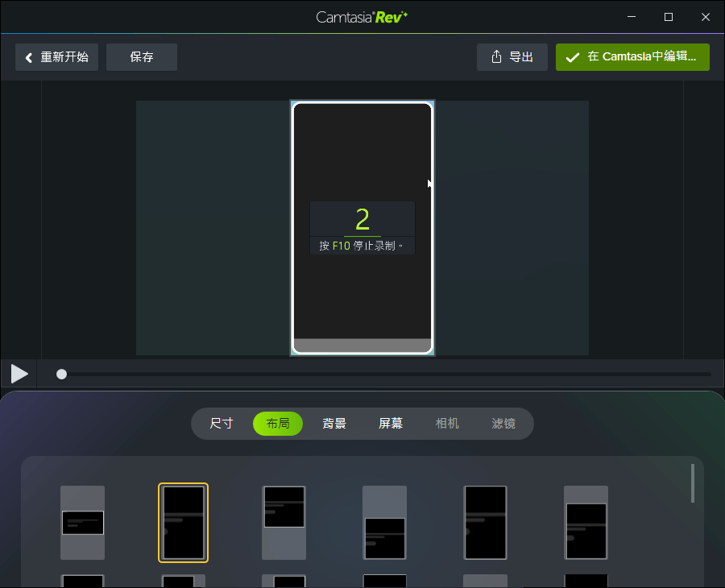The image size is (725, 588).
Task: Click the vertical video preview canvas
Action: (362, 161)
